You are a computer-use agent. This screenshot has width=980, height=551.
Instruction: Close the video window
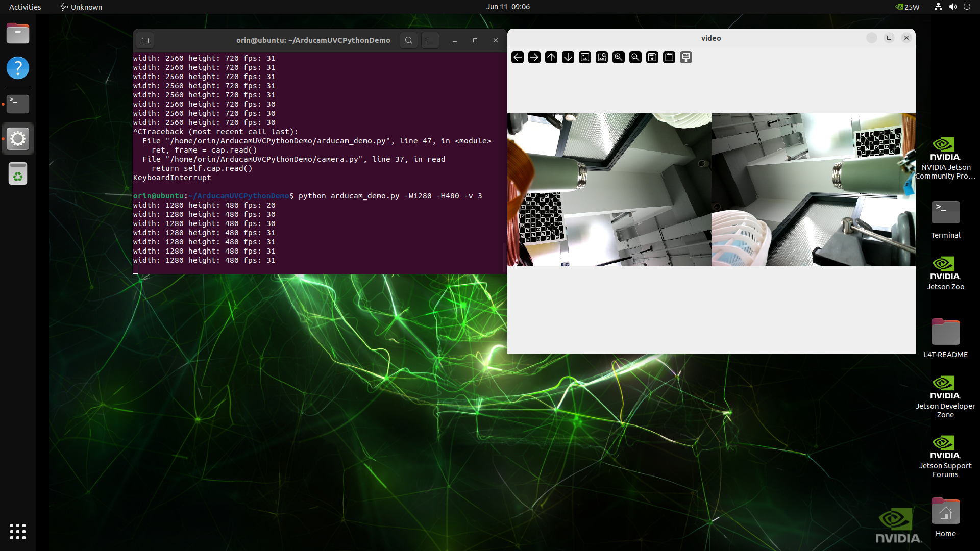(x=906, y=38)
